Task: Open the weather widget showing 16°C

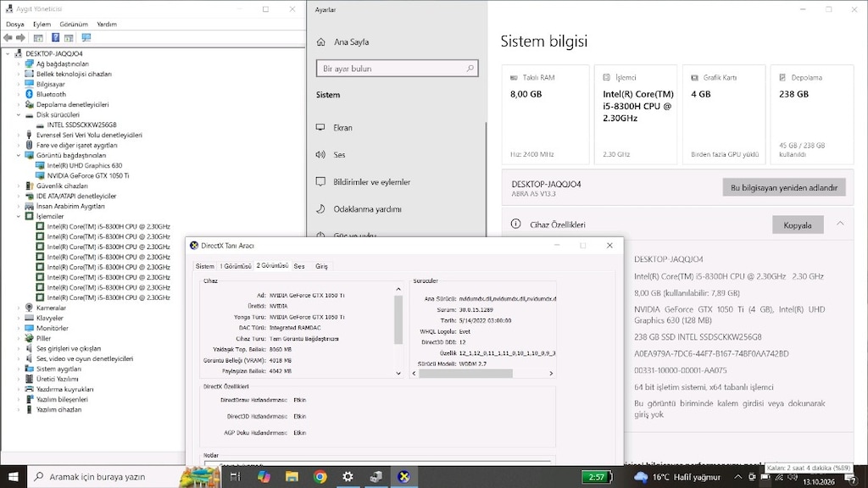Action: coord(677,476)
